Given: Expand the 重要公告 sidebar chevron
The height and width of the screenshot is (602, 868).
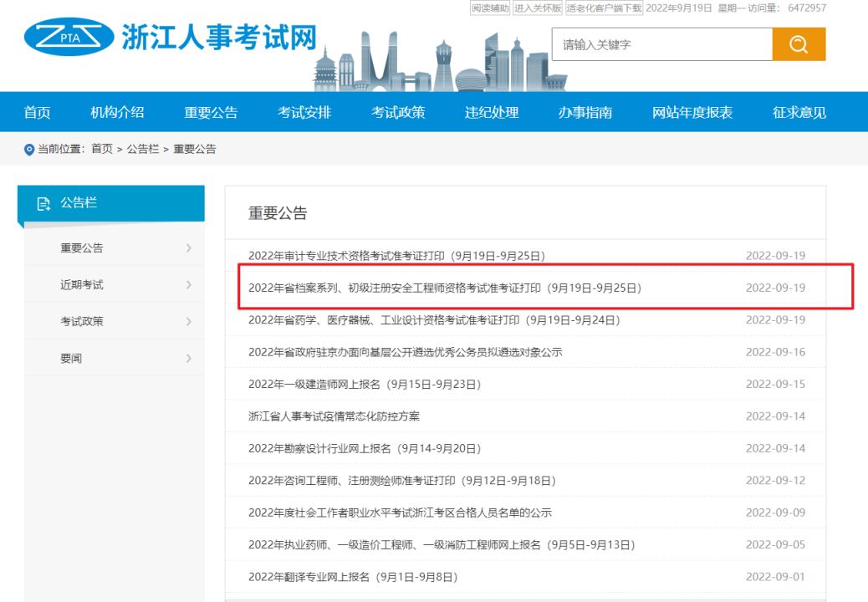Looking at the screenshot, I should point(188,248).
